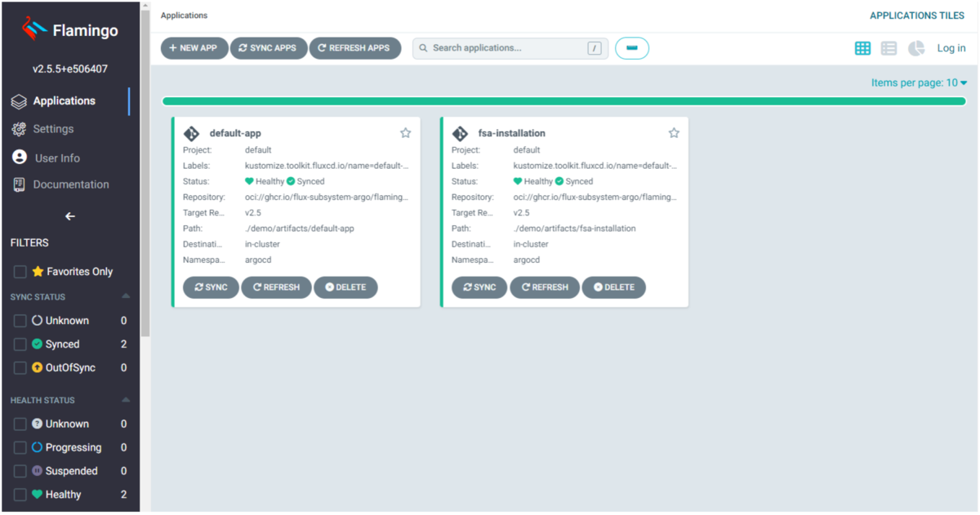Click the Documentation book icon
Screen dimensions: 980x515
[x=19, y=184]
